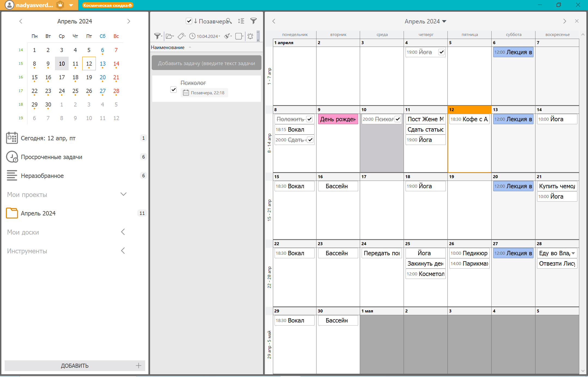Click the paintbrush color icon in toolbar

point(227,36)
